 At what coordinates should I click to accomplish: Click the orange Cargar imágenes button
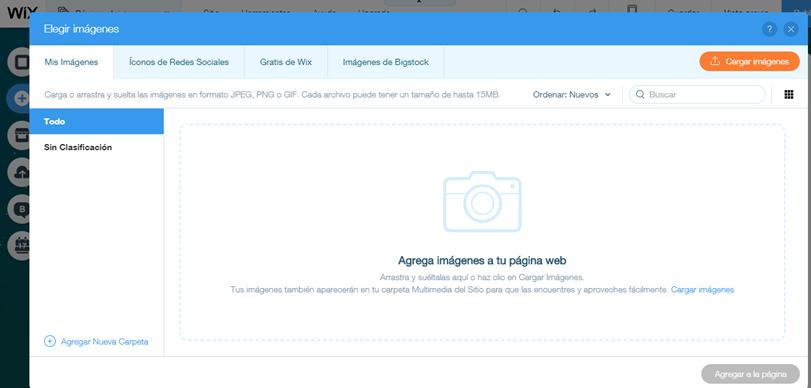749,61
